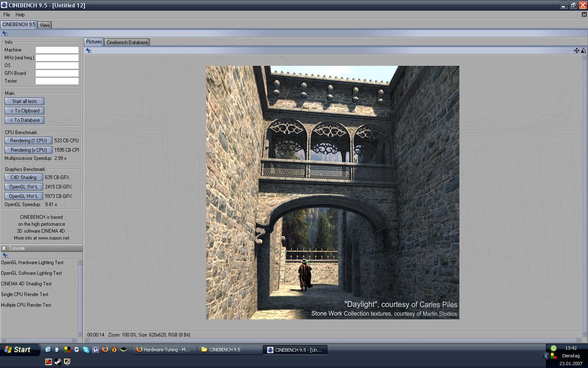Click the OS input field
Screen dimensions: 588x368
(57, 65)
